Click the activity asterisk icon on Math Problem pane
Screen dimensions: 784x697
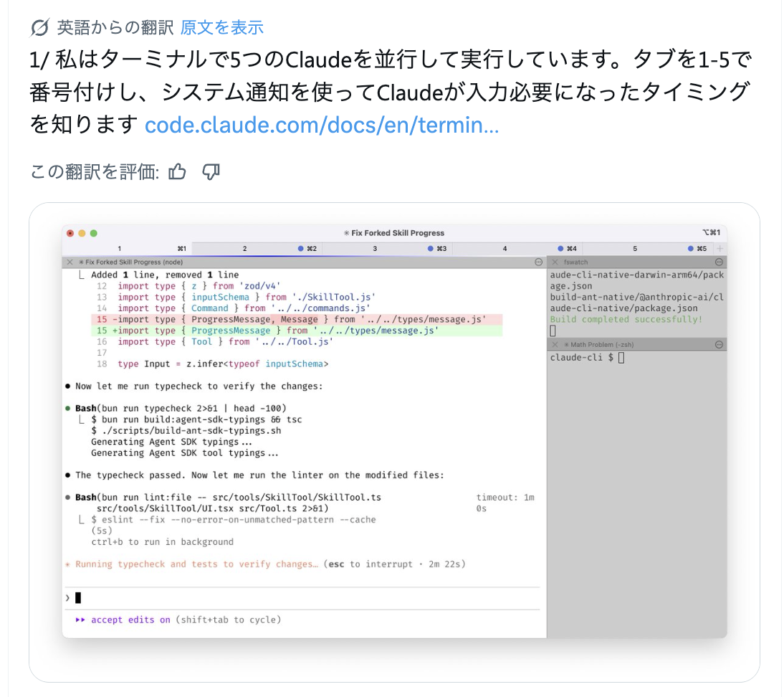tap(567, 343)
